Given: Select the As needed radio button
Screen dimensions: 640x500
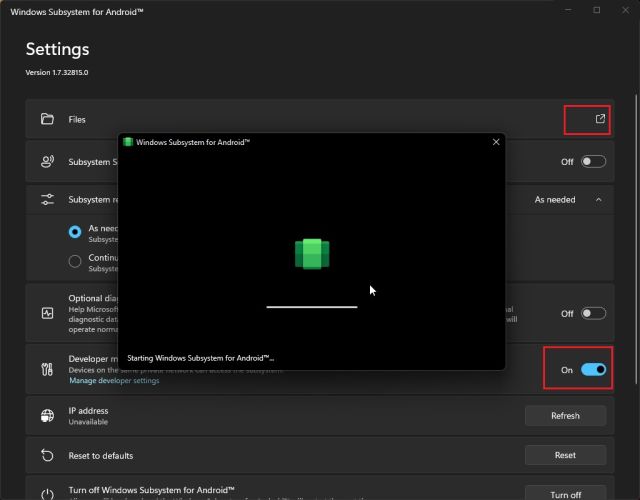Looking at the screenshot, I should pos(75,231).
